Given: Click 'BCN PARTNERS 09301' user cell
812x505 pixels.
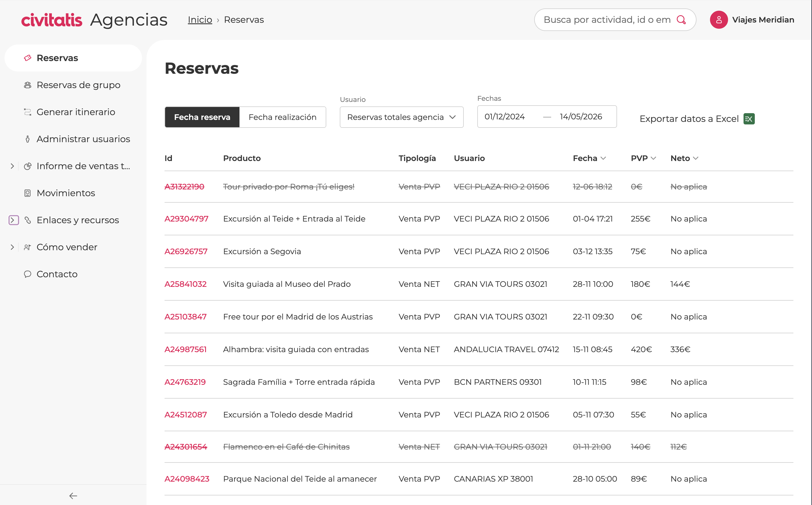Looking at the screenshot, I should tap(498, 382).
